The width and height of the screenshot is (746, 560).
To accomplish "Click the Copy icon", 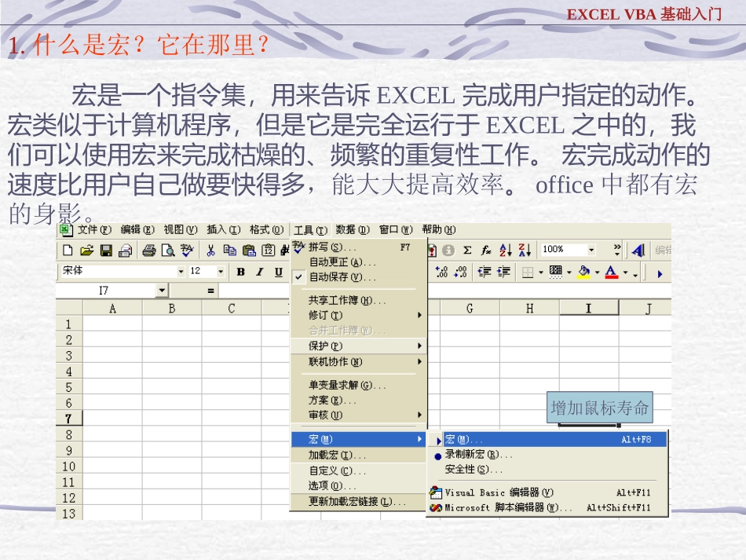I will coord(230,251).
